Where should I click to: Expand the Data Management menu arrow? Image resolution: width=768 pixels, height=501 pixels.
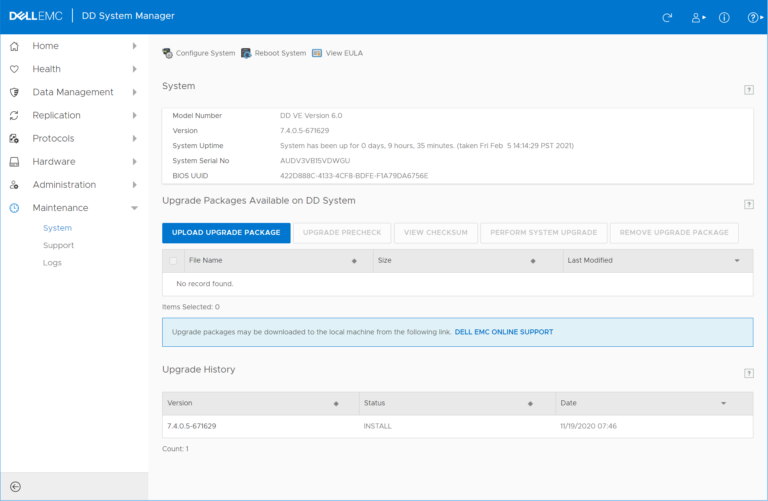click(134, 92)
